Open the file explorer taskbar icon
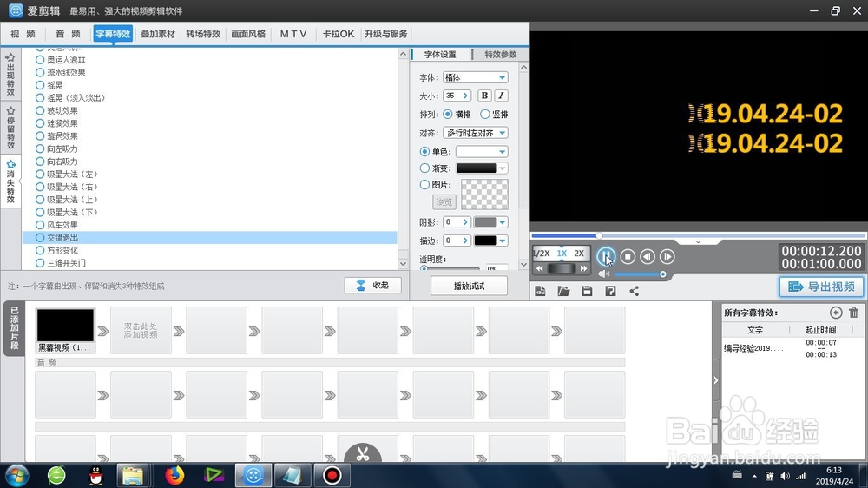Screen dimensions: 868x488 [x=133, y=475]
